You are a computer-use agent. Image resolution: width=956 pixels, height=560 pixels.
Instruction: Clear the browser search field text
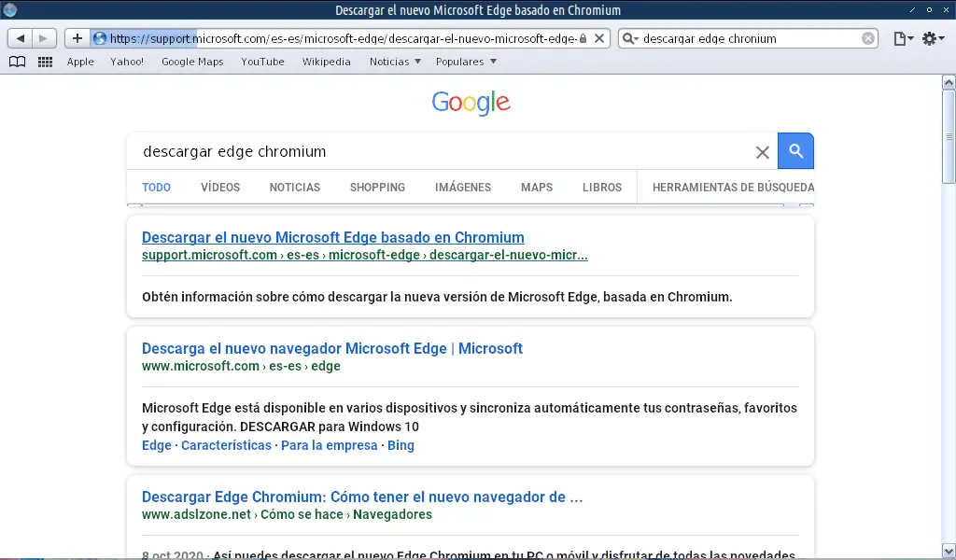point(868,38)
